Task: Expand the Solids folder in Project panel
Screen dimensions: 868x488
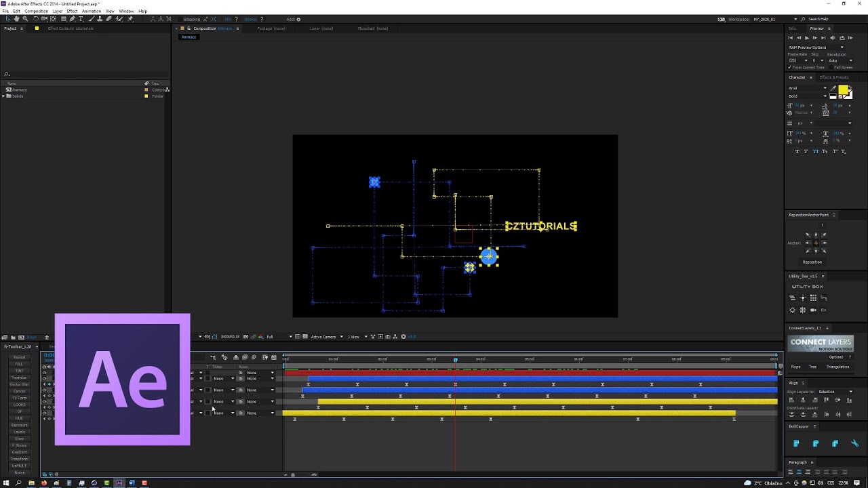Action: (3, 96)
